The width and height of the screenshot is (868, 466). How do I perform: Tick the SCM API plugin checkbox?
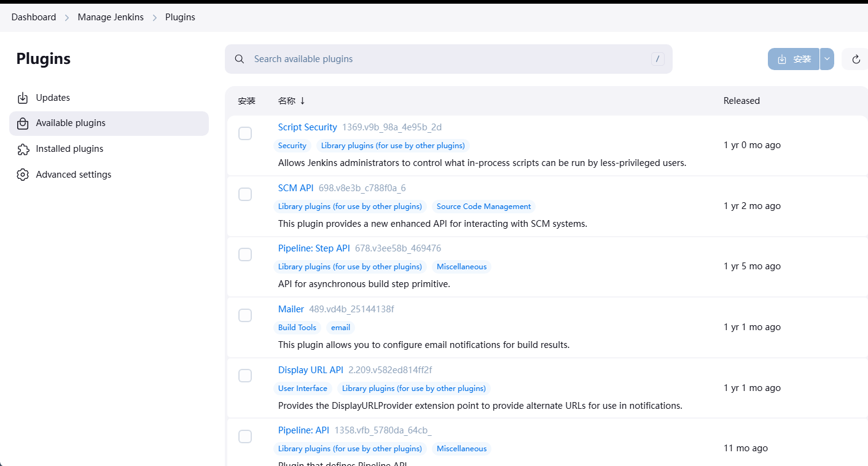[x=245, y=194]
